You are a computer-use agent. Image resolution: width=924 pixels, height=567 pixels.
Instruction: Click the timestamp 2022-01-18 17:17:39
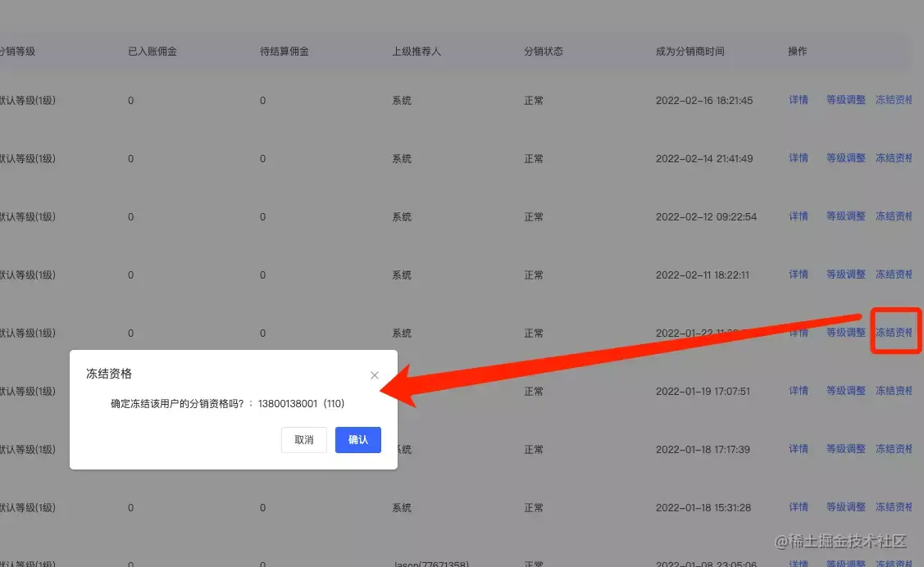pyautogui.click(x=703, y=450)
